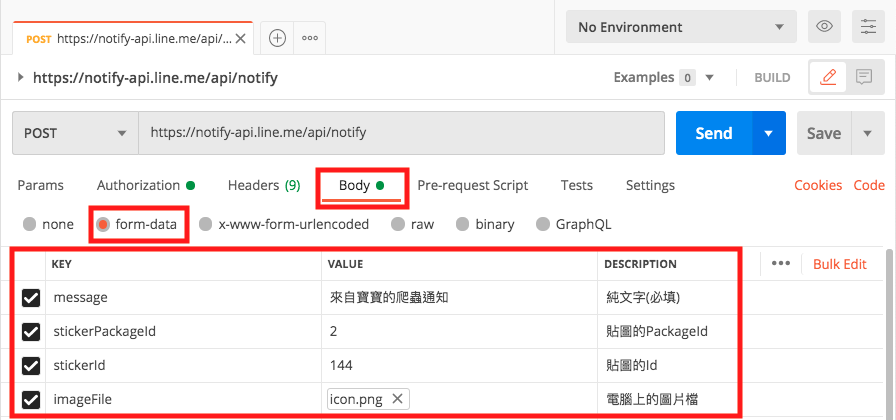Open the Code link

tap(869, 185)
